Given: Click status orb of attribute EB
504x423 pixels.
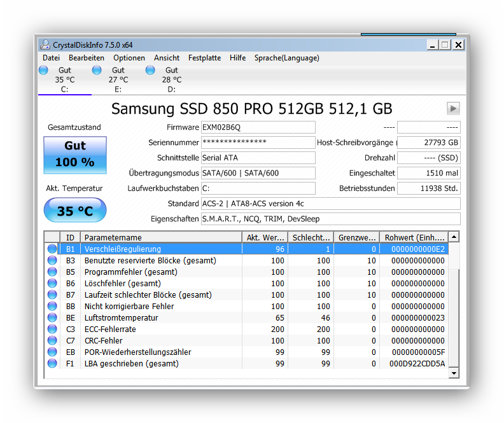Looking at the screenshot, I should point(52,352).
